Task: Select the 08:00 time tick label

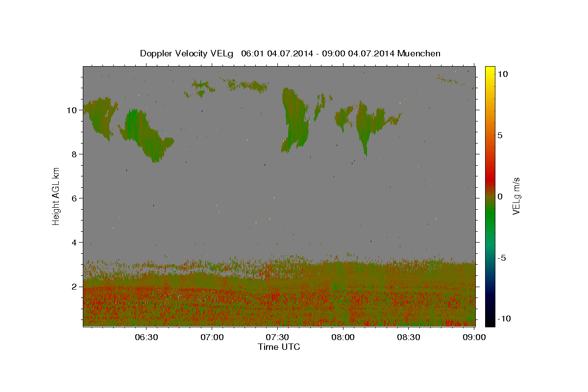Action: tap(343, 337)
